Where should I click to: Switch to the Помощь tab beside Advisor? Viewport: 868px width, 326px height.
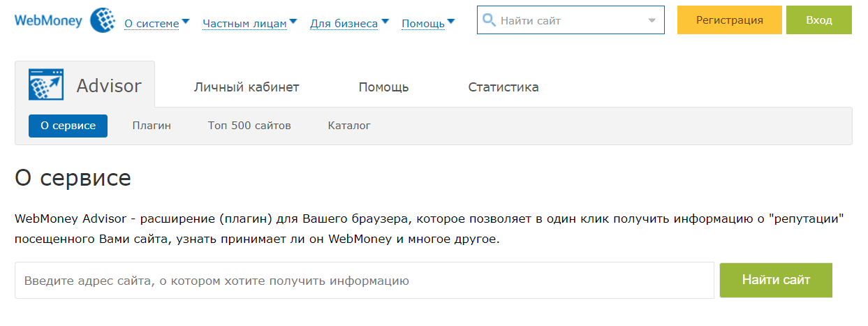click(383, 87)
